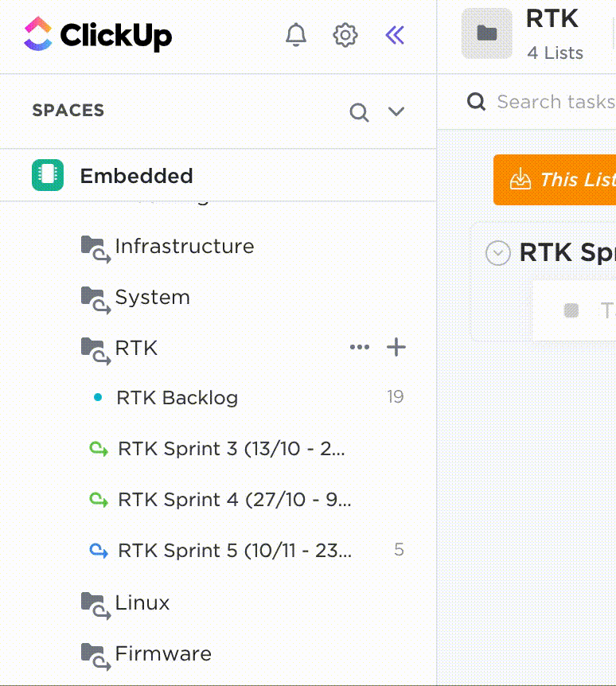Screen dimensions: 616x686
Task: Collapse the Spaces section chevron
Action: [396, 111]
